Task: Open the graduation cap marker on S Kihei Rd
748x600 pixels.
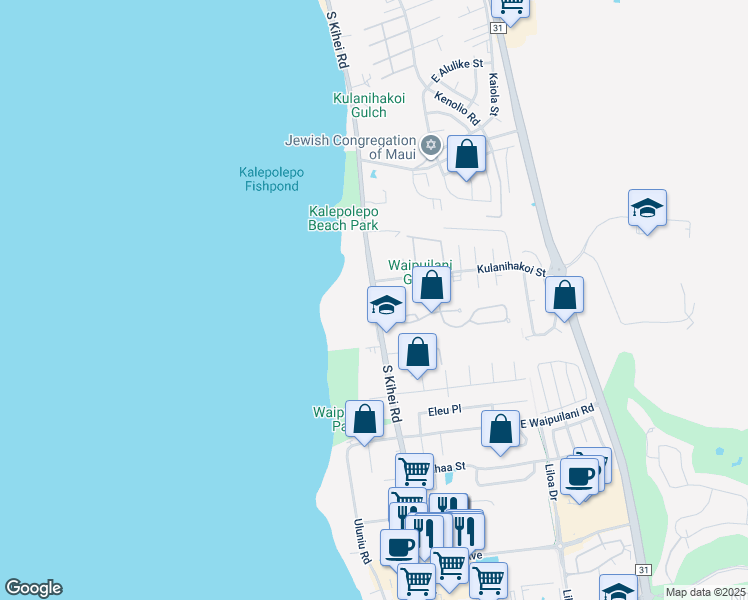Action: tap(386, 308)
